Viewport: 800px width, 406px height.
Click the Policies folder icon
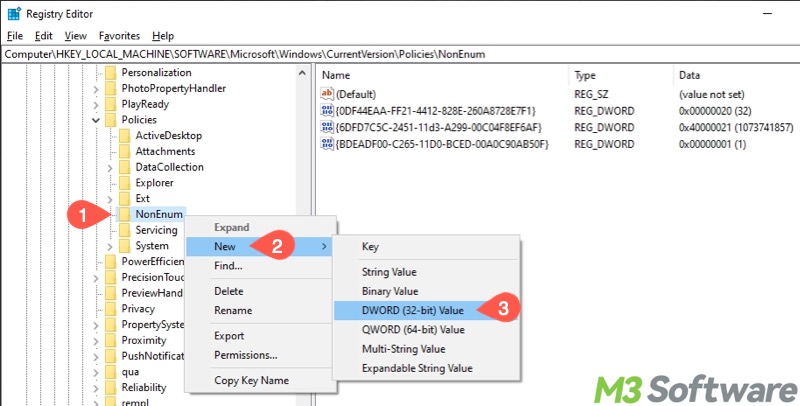[x=111, y=120]
